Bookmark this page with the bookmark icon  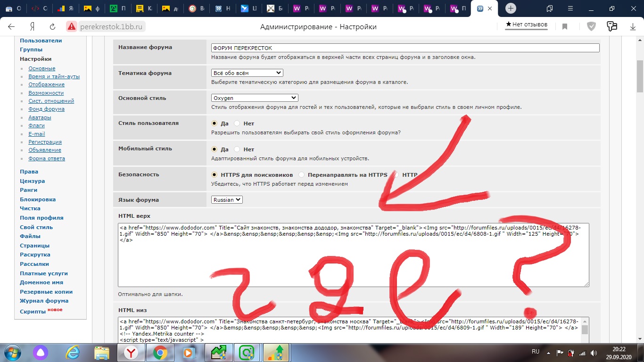coord(565,27)
